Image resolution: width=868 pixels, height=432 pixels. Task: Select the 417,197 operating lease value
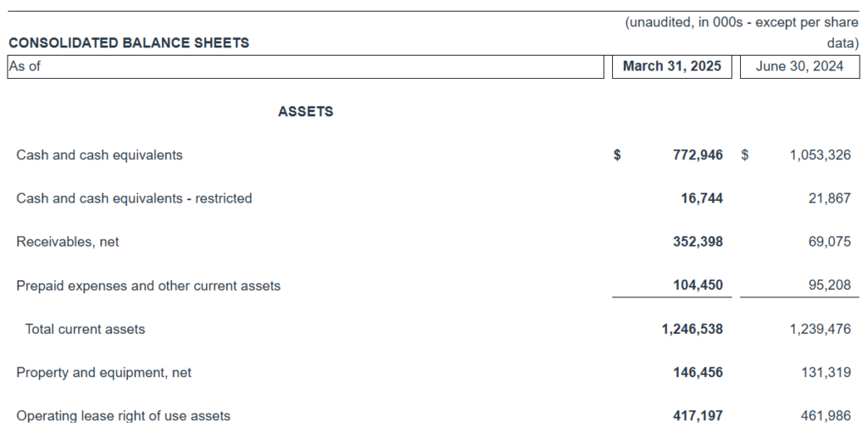tap(698, 416)
